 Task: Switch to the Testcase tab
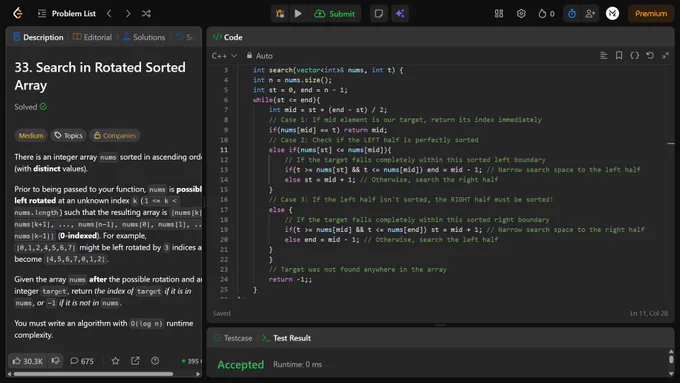coord(233,338)
